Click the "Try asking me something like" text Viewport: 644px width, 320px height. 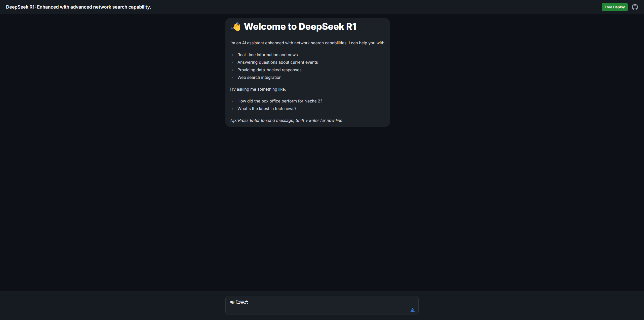pos(257,89)
